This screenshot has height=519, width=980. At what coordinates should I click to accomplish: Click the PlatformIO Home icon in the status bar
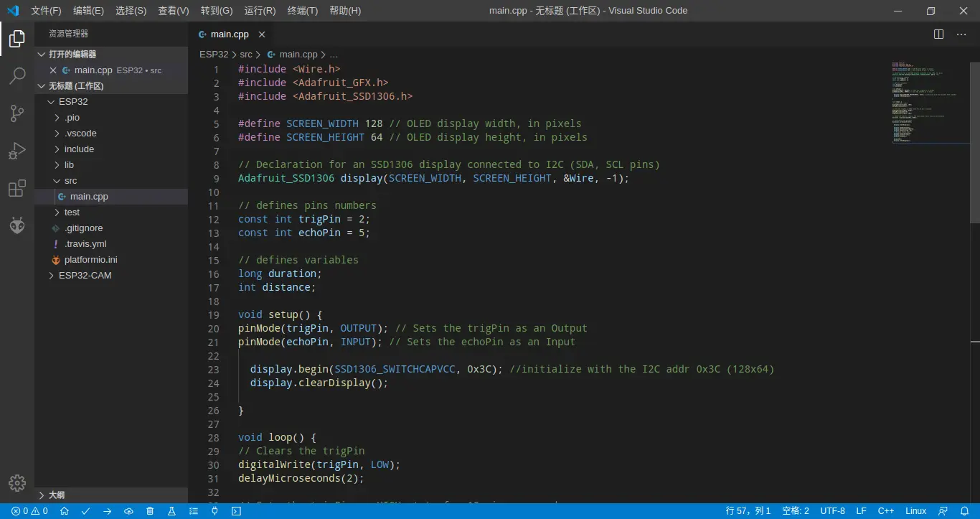pyautogui.click(x=65, y=511)
